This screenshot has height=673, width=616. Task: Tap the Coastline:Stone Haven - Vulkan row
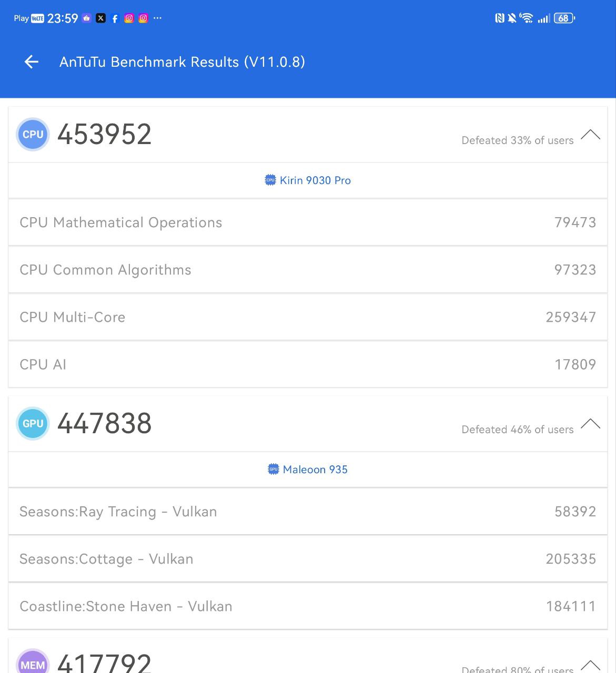pyautogui.click(x=308, y=606)
